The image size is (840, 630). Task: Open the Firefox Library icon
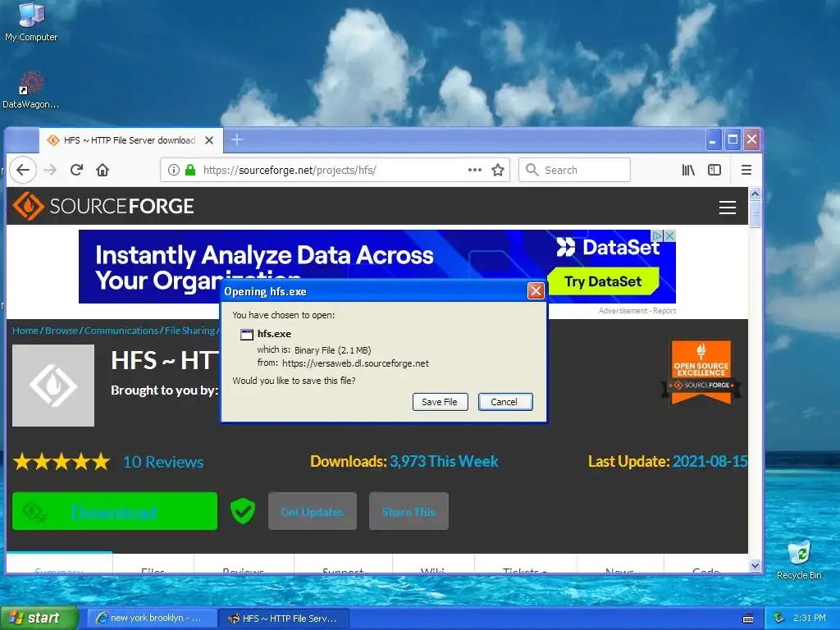pos(688,170)
